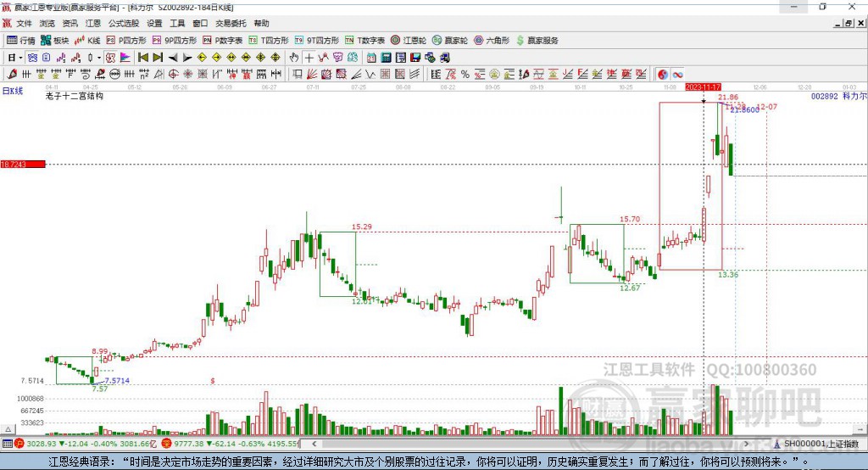Move chart right with black arrow
868x470 pixels.
(187, 58)
